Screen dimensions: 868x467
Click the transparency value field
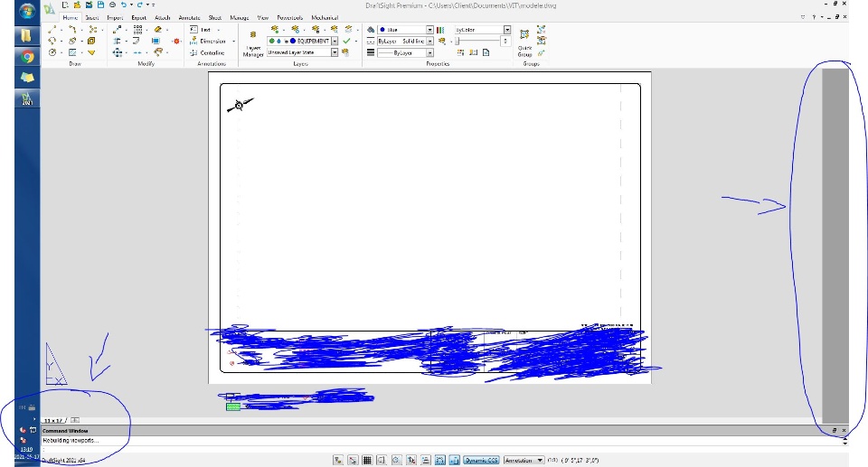tap(505, 41)
